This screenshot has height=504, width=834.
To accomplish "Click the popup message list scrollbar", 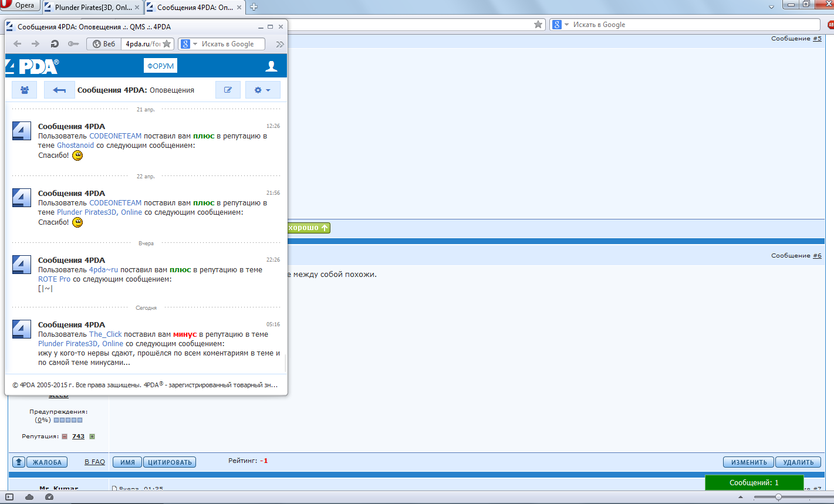I will 286,363.
